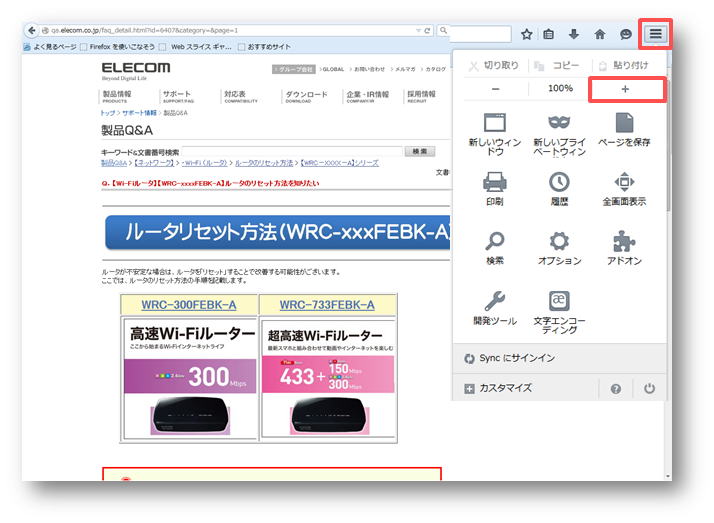Enter full screen mode
This screenshot has width=714, height=523.
tap(624, 189)
